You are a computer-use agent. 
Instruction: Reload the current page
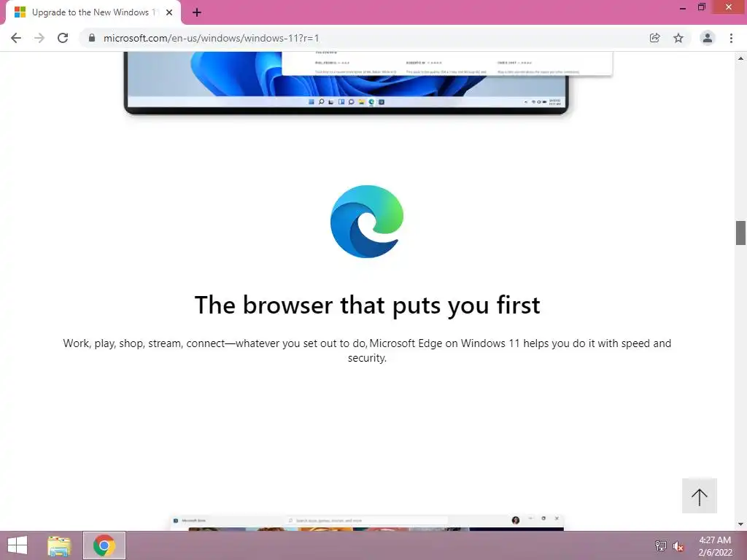63,38
